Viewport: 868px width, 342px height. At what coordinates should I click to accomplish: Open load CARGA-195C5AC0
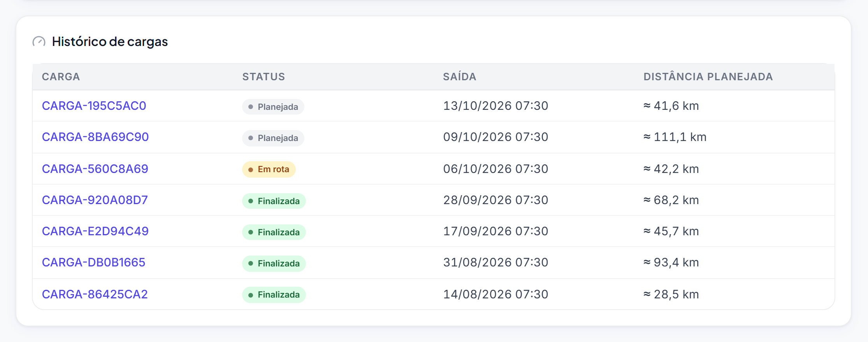coord(94,106)
